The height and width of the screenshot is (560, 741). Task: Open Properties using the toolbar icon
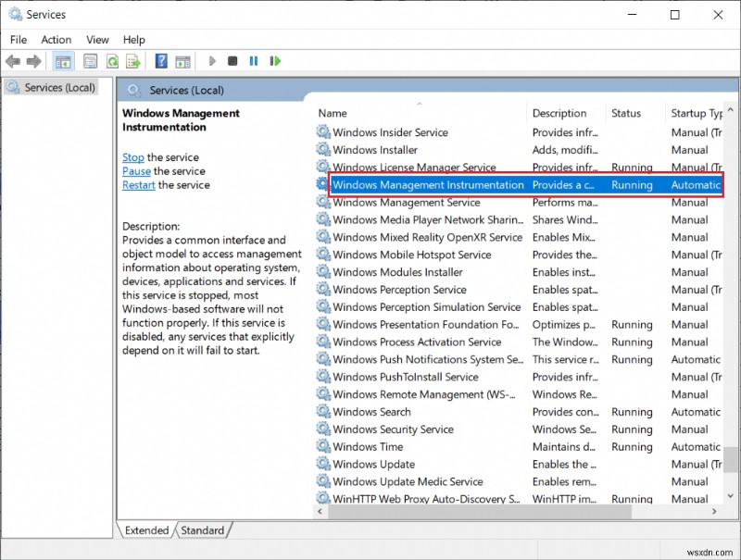click(89, 61)
